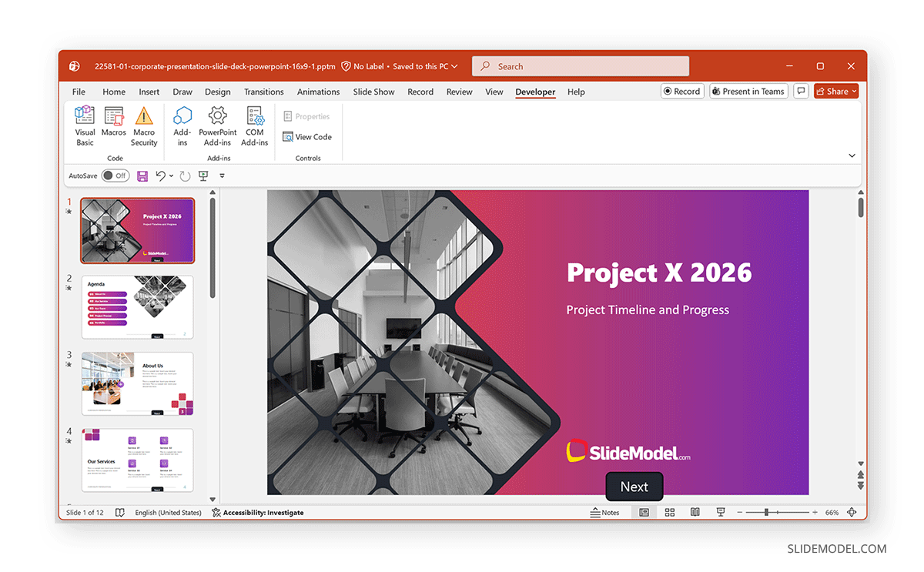The image size is (924, 572).
Task: Click the View Code control
Action: tap(307, 136)
